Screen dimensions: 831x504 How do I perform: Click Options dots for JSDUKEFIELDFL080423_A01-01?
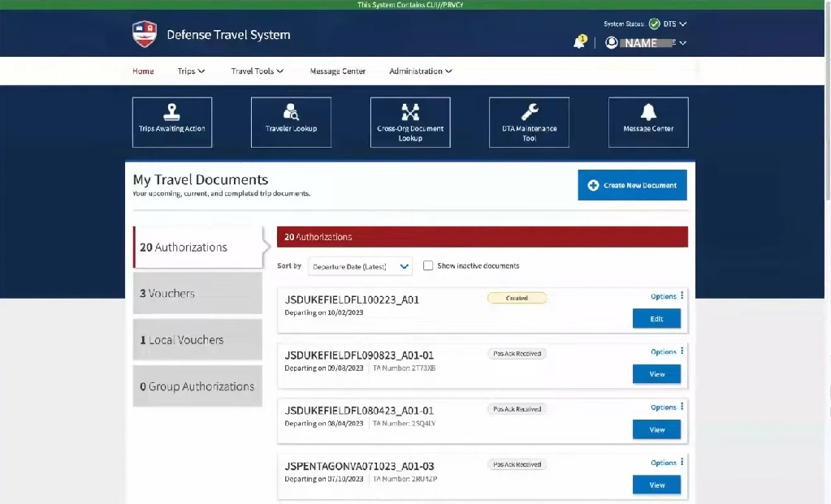[x=682, y=407]
